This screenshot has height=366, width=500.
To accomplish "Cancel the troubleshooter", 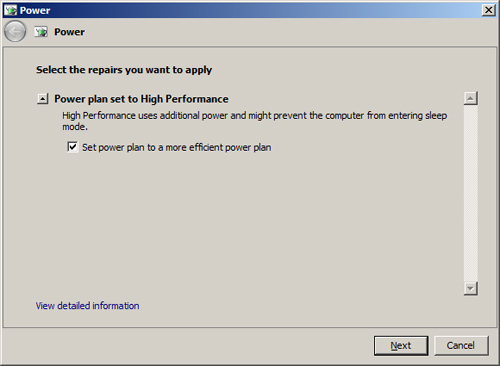I will point(461,346).
